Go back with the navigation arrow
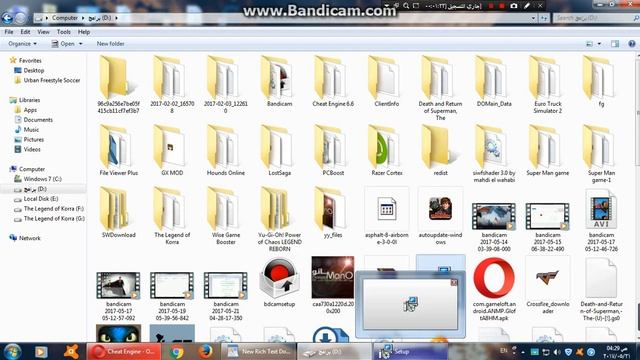The height and width of the screenshot is (360, 640). tap(7, 18)
